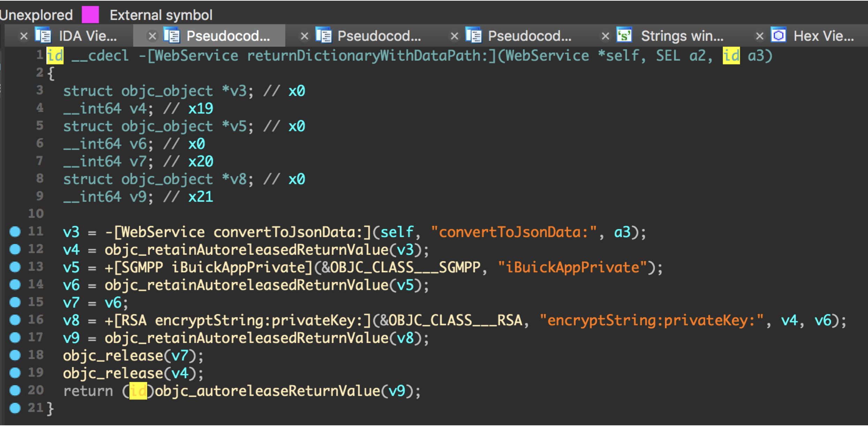868x426 pixels.
Task: Switch to the Hex View tab
Action: click(823, 36)
